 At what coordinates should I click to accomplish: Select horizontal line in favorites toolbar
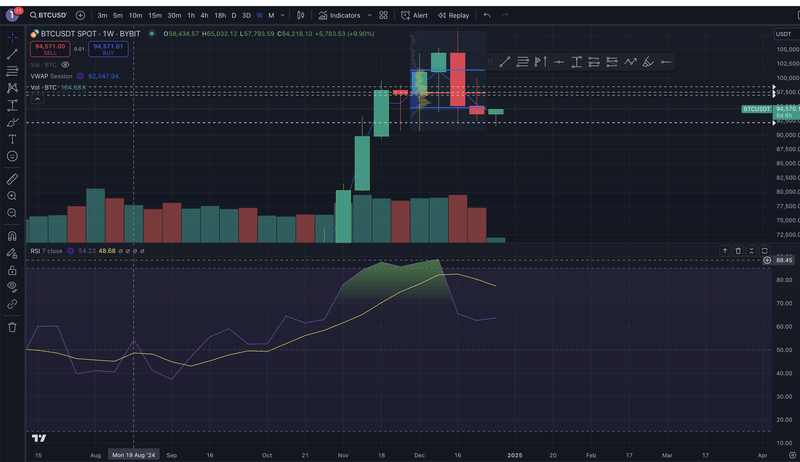click(x=559, y=62)
